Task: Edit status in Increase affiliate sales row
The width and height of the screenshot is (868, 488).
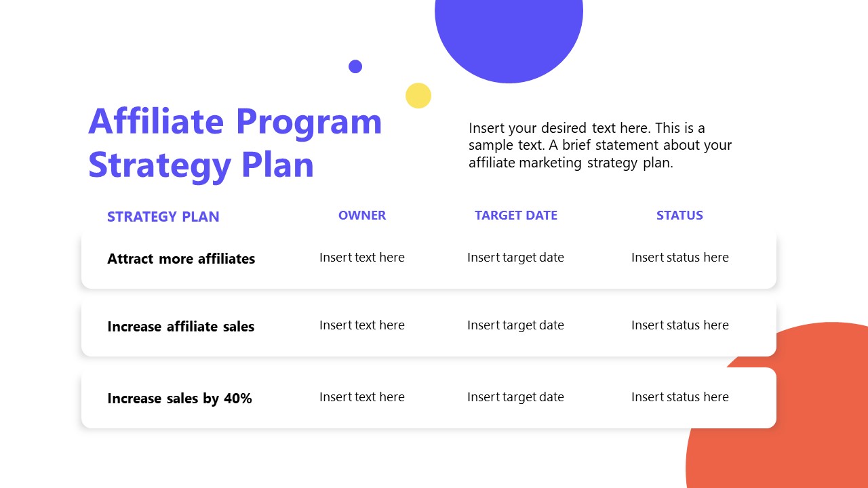Action: [680, 325]
